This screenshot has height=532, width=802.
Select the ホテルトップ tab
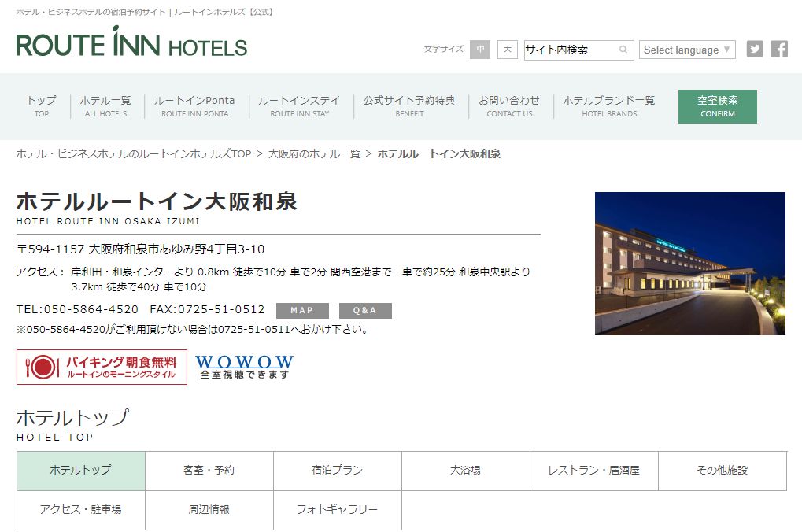(81, 471)
